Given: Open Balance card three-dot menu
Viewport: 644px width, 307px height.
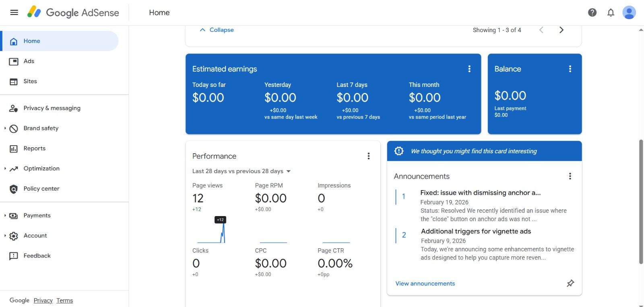Looking at the screenshot, I should tap(570, 69).
